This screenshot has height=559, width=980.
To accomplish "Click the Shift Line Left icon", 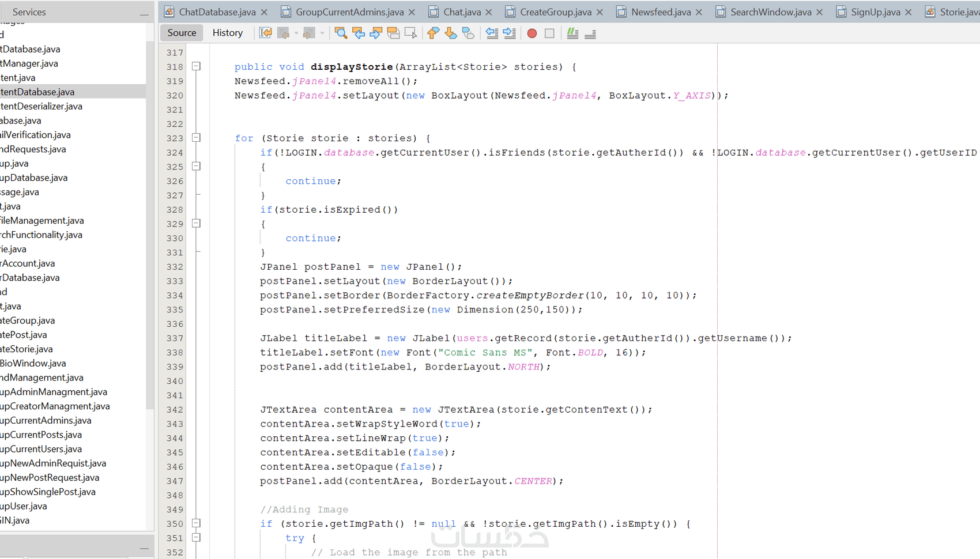I will pyautogui.click(x=492, y=33).
